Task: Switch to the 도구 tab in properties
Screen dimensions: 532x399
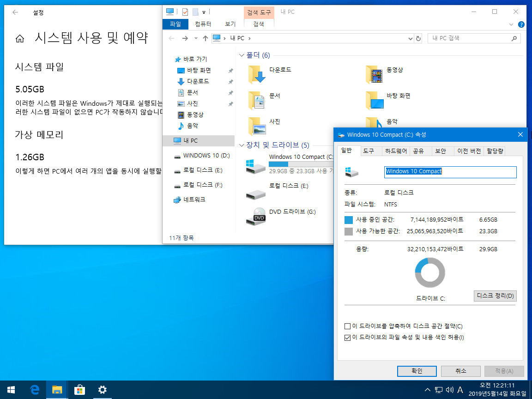Action: click(369, 151)
